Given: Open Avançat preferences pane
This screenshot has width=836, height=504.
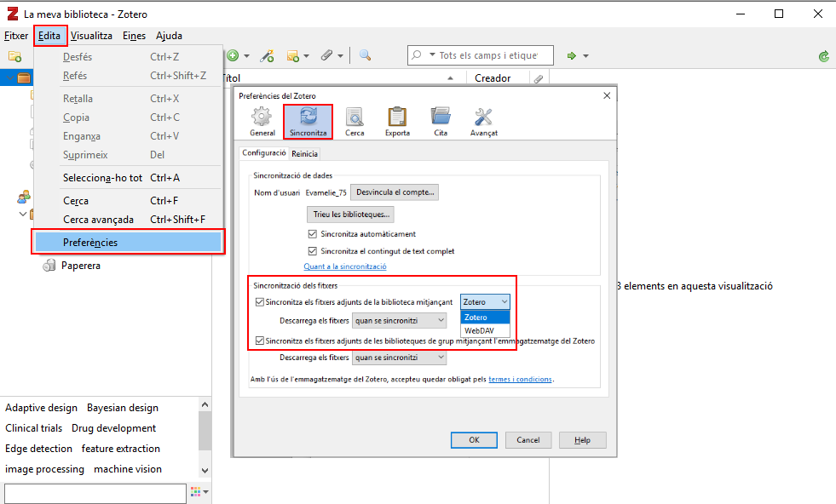Looking at the screenshot, I should click(x=483, y=122).
